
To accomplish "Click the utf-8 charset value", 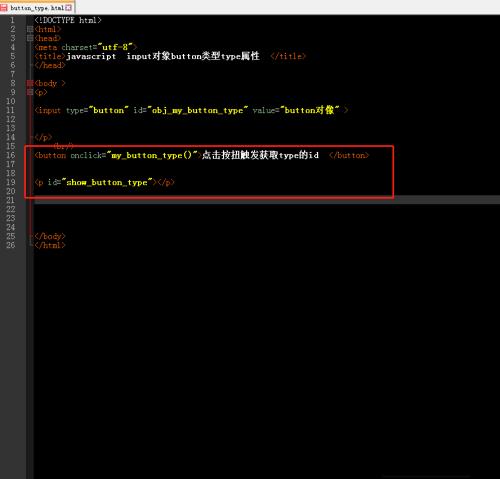I will (115, 47).
